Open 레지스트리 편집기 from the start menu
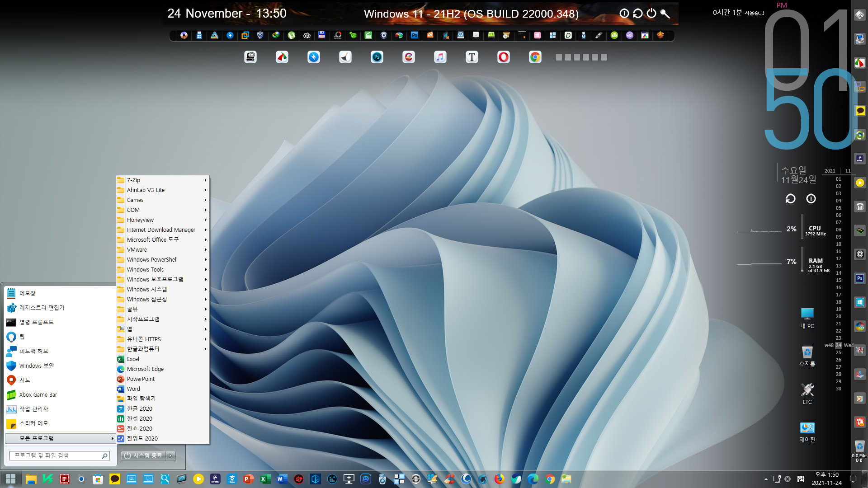 coord(60,308)
